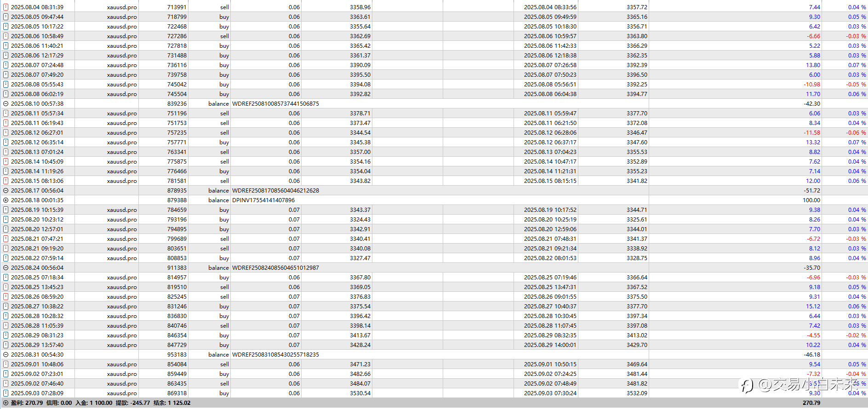Click the 入金: 1 100.00 summary entry
Viewport: 868px width, 409px height.
point(94,403)
